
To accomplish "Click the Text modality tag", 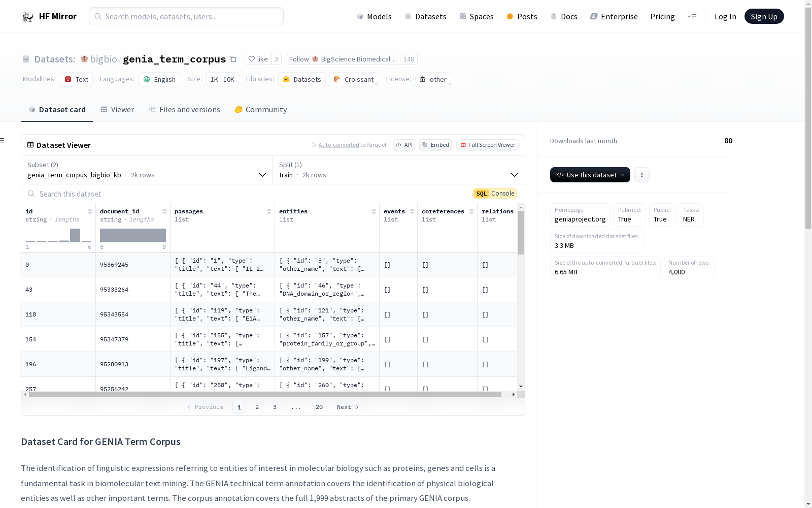I will click(x=77, y=79).
